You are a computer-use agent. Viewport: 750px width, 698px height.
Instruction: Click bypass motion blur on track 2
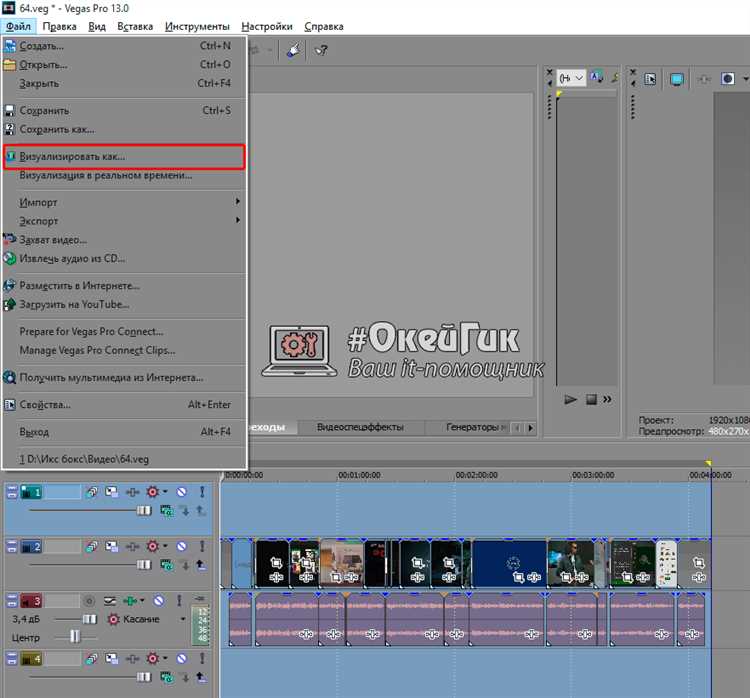[x=92, y=546]
